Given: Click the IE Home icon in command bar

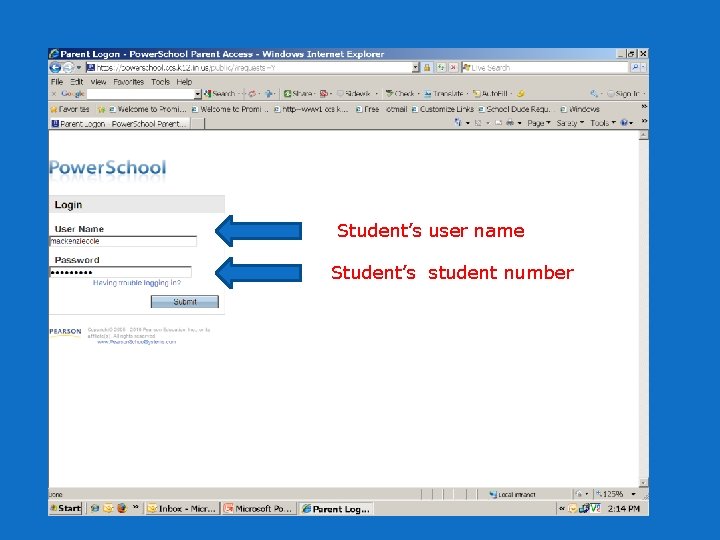Looking at the screenshot, I should tap(458, 123).
